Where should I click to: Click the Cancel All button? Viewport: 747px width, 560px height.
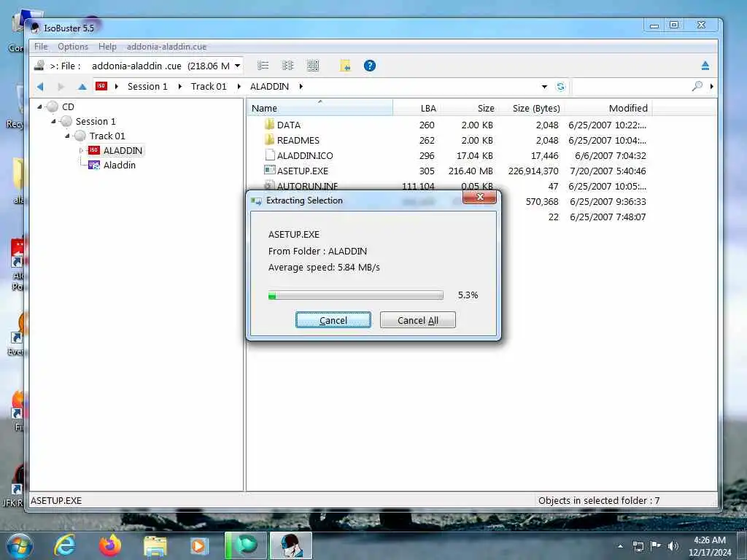[x=418, y=320]
